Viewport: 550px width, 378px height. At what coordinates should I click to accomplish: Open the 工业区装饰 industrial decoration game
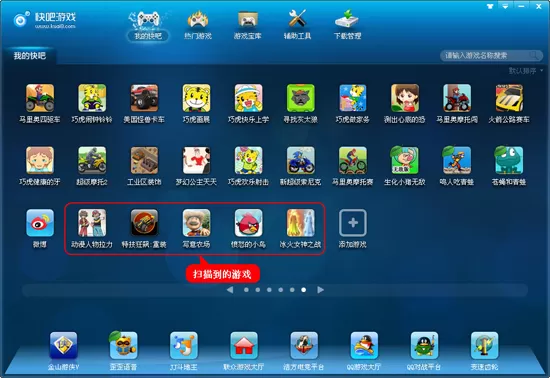click(144, 161)
